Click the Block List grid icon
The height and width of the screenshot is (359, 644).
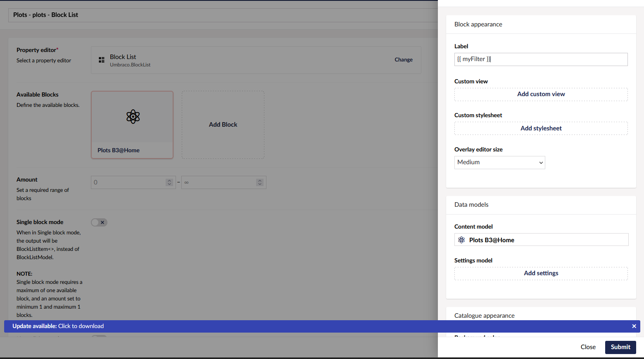(102, 60)
